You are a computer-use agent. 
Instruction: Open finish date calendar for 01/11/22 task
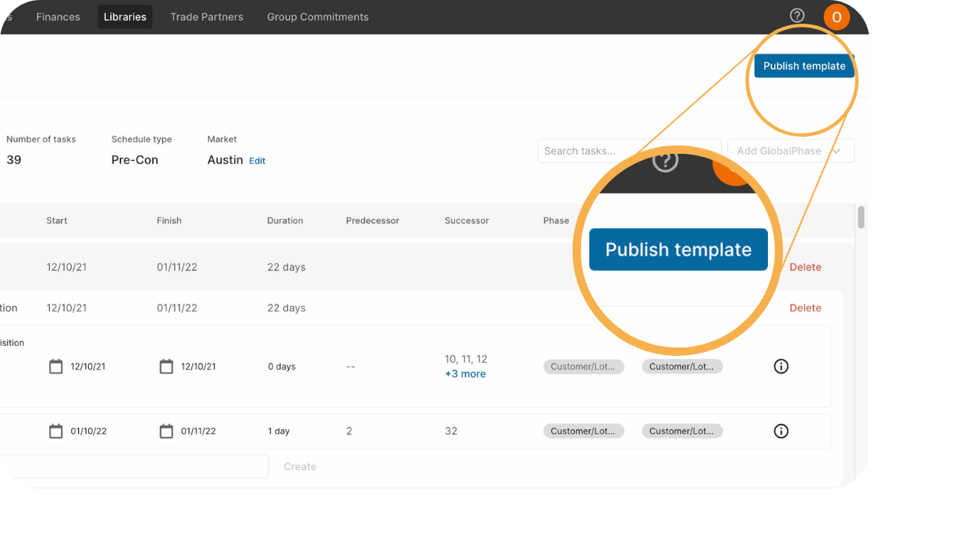click(166, 431)
